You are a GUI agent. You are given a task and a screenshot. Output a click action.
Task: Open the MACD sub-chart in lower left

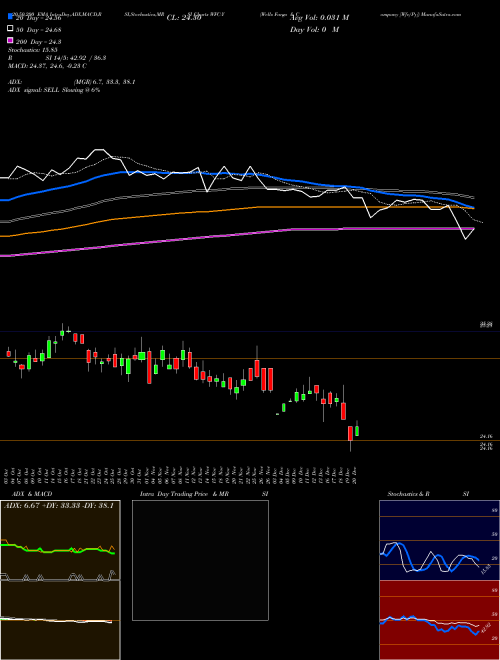(60, 620)
